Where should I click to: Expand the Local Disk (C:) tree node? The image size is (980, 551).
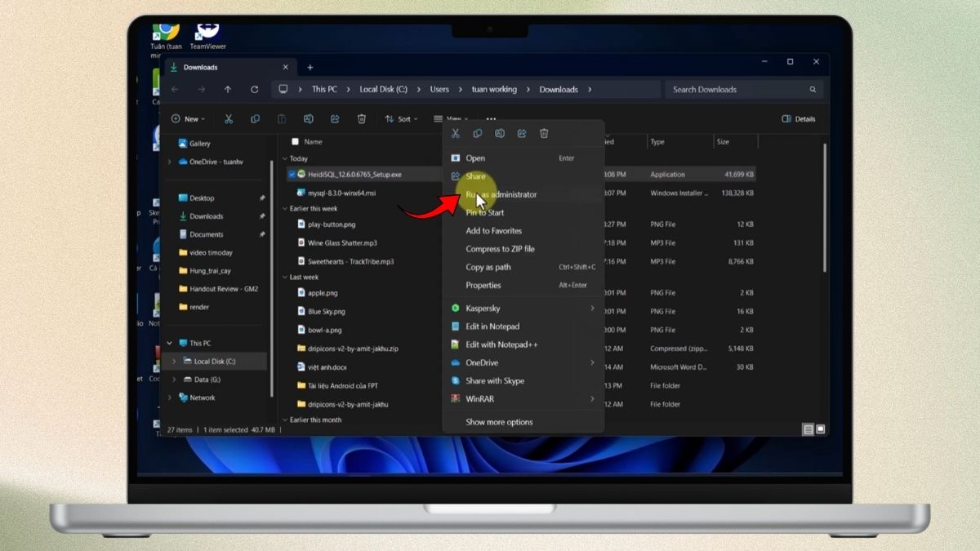[x=174, y=362]
